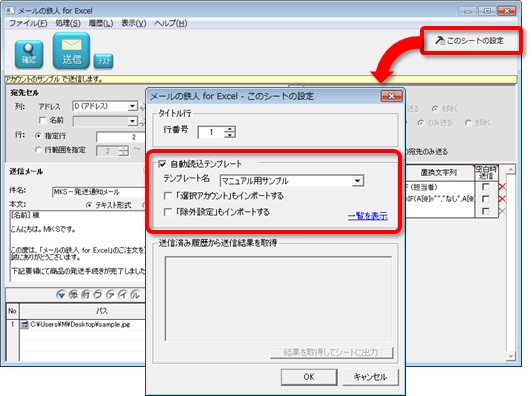Click the 送信 envelope send button
The width and height of the screenshot is (532, 396).
coord(71,51)
